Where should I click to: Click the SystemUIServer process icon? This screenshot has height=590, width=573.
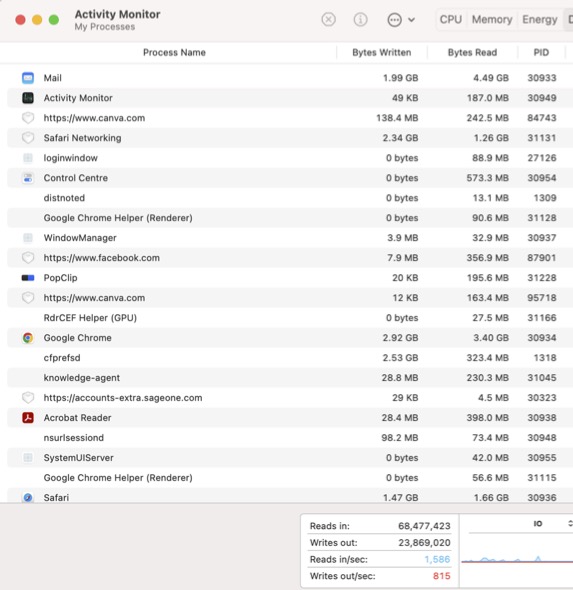28,458
